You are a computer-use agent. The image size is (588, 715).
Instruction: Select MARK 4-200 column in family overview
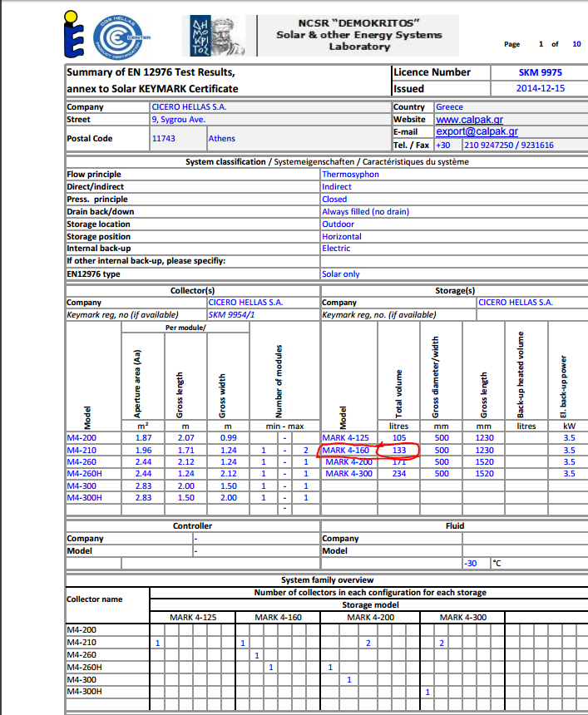(x=370, y=618)
